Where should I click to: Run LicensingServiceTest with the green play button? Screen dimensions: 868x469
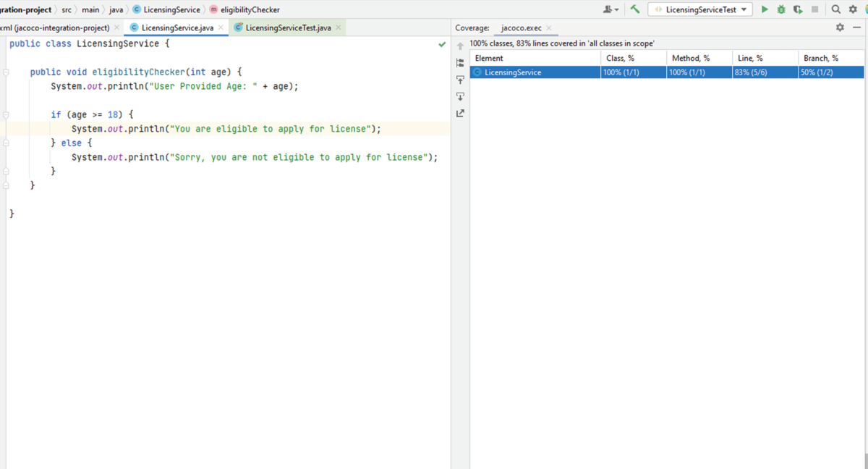[765, 9]
